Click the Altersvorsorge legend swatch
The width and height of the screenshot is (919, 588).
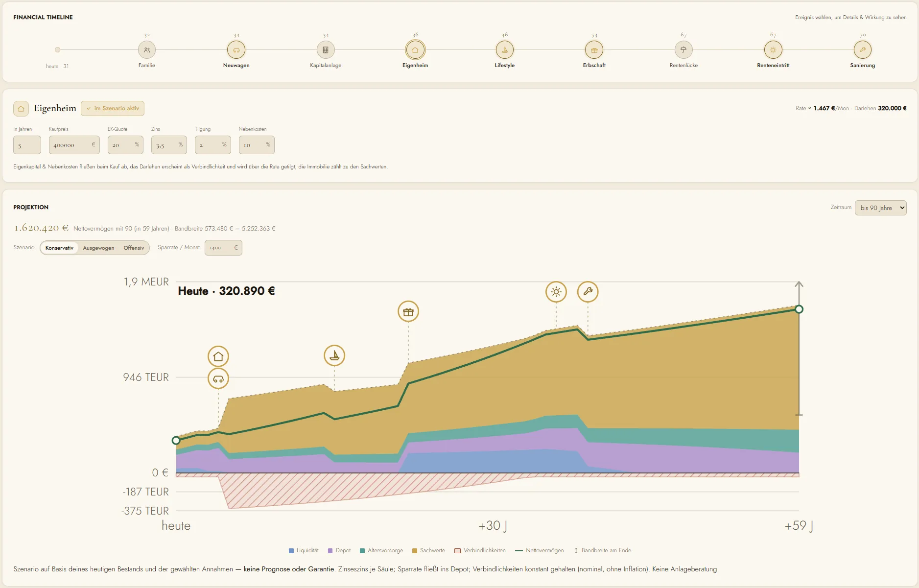tap(362, 551)
